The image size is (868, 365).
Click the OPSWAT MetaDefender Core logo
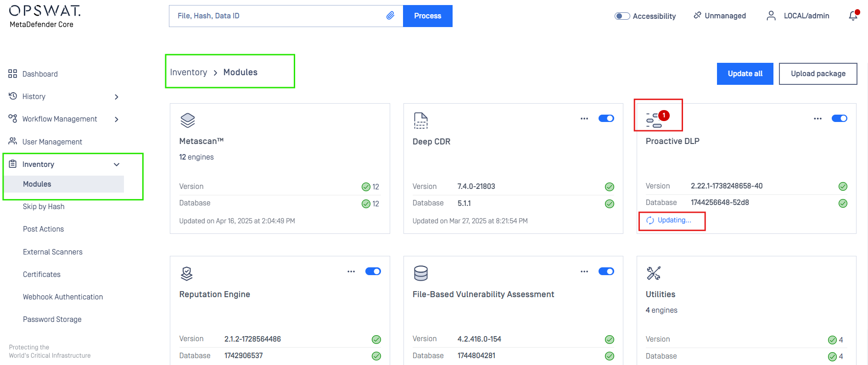point(45,17)
